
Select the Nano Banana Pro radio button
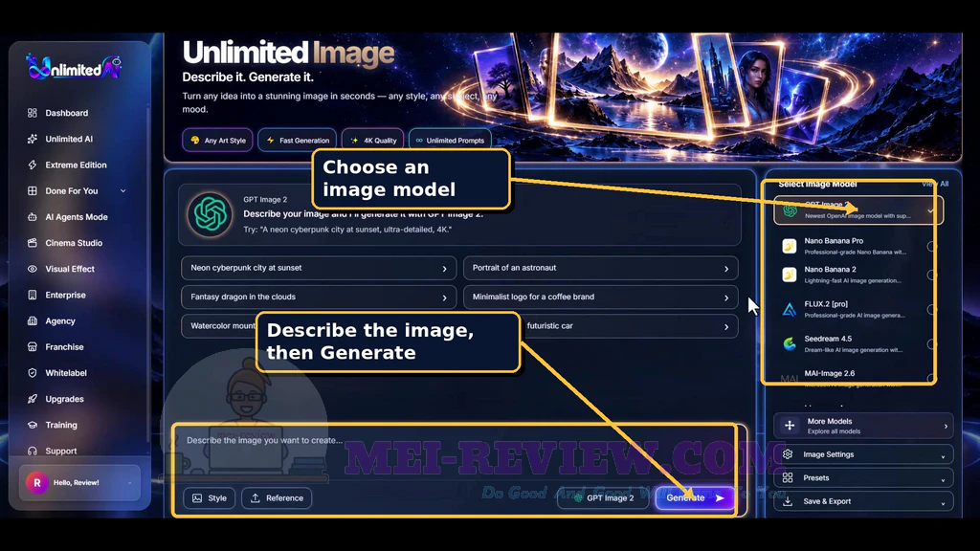[x=932, y=246]
